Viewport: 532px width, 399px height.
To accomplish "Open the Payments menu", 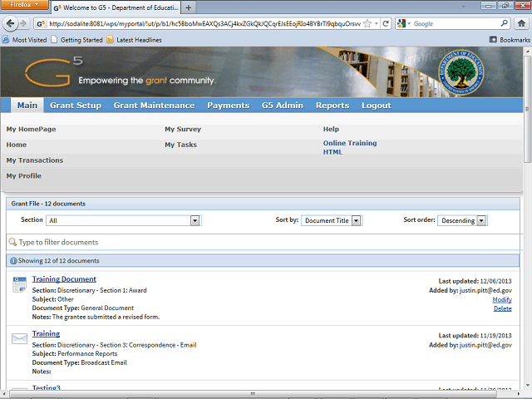I will [229, 106].
